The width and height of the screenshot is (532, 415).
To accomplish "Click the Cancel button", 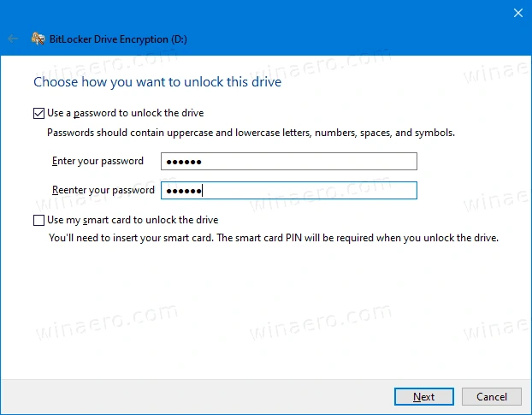I will pos(491,396).
